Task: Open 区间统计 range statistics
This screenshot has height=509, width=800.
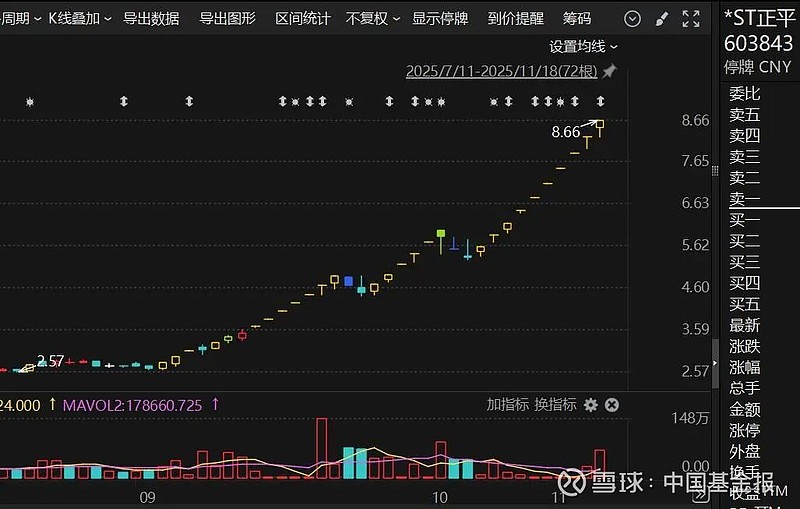Action: tap(303, 19)
